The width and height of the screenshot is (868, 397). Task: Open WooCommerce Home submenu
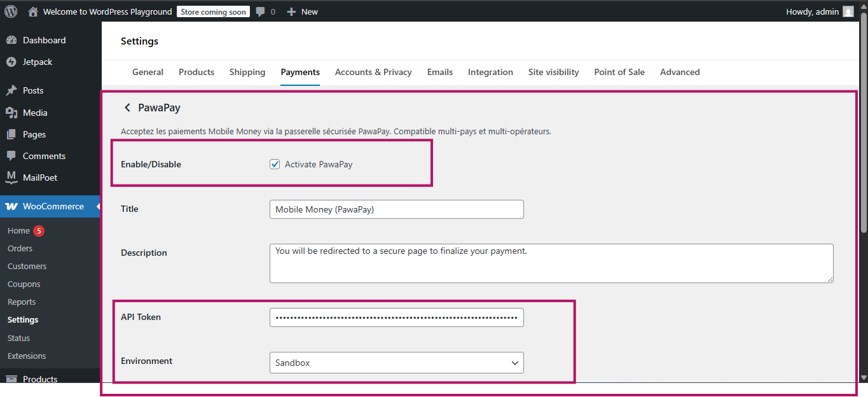tap(18, 230)
